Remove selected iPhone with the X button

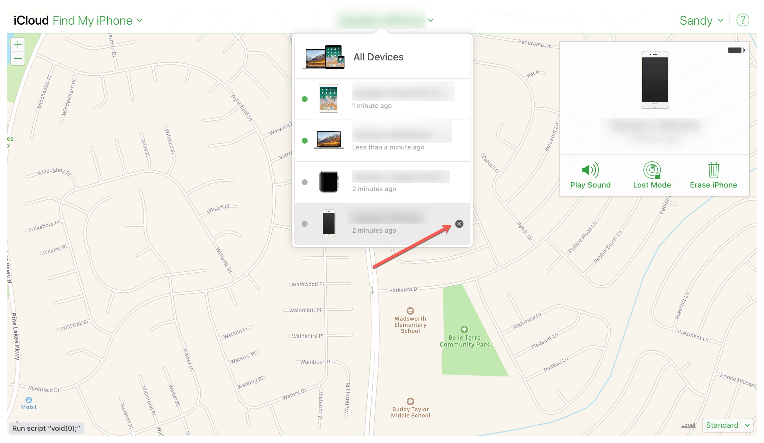tap(459, 224)
